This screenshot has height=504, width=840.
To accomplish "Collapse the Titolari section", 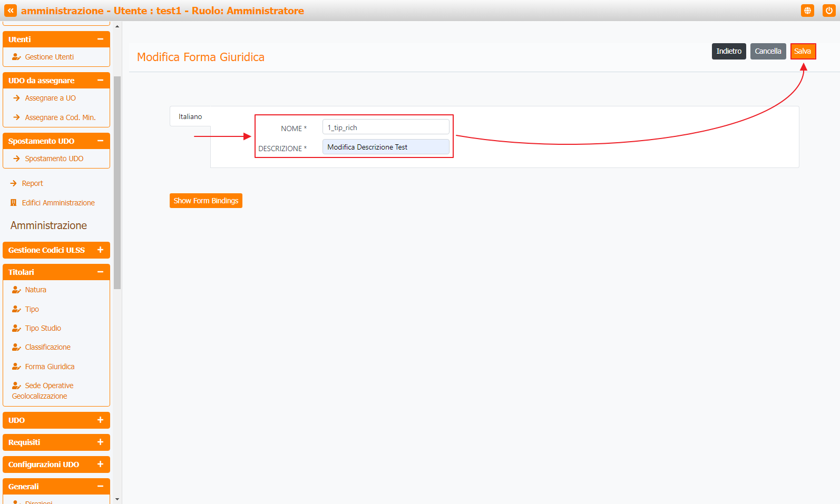I will click(100, 272).
